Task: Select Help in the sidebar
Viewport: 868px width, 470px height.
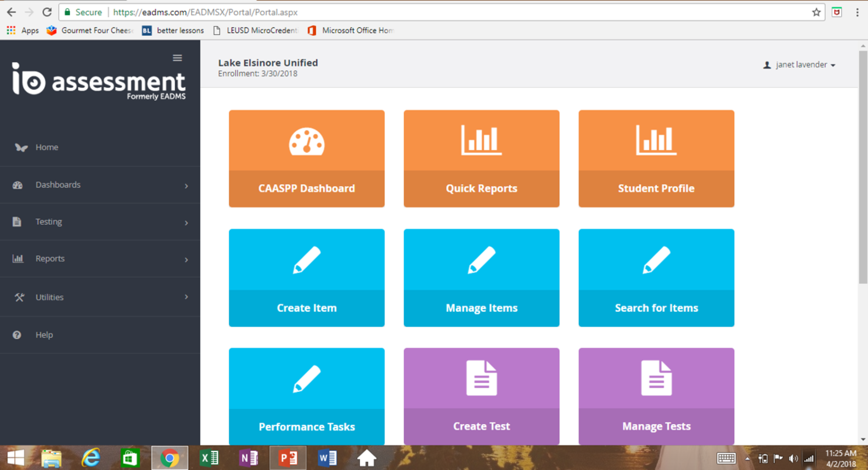Action: [x=44, y=335]
